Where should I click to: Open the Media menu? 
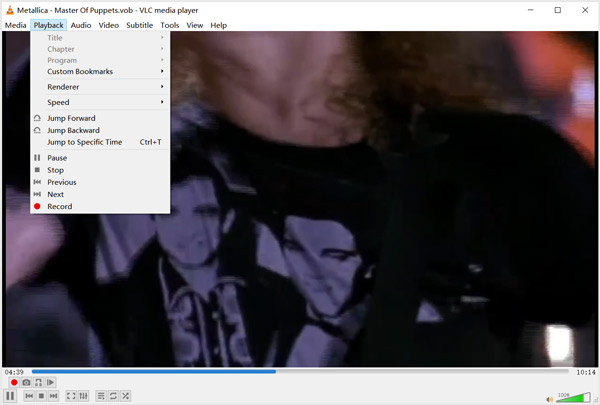[15, 25]
